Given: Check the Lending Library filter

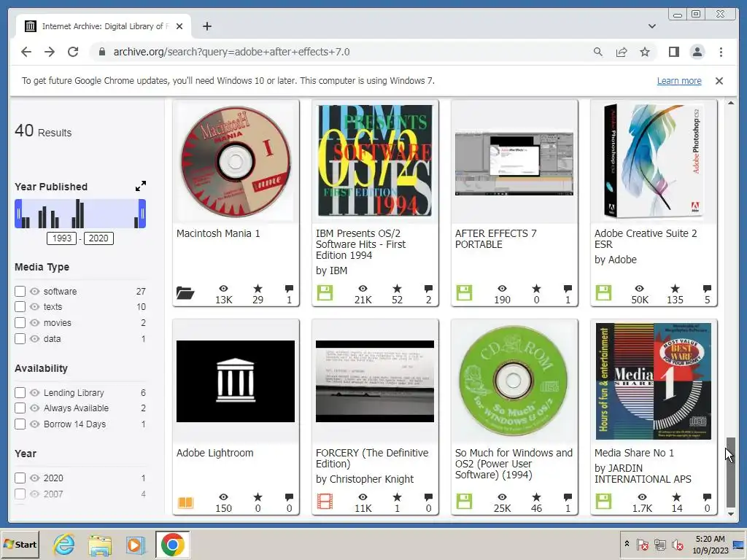Looking at the screenshot, I should pyautogui.click(x=20, y=393).
